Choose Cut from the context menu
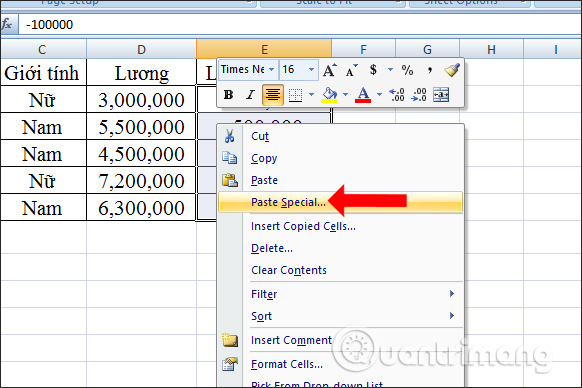The height and width of the screenshot is (388, 582). (x=340, y=136)
